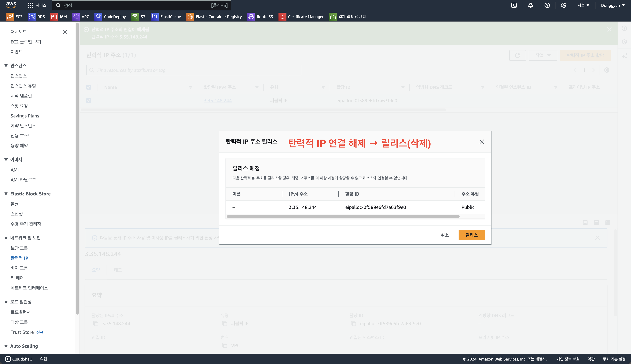
Task: Open the Donggyun account dropdown
Action: point(613,5)
